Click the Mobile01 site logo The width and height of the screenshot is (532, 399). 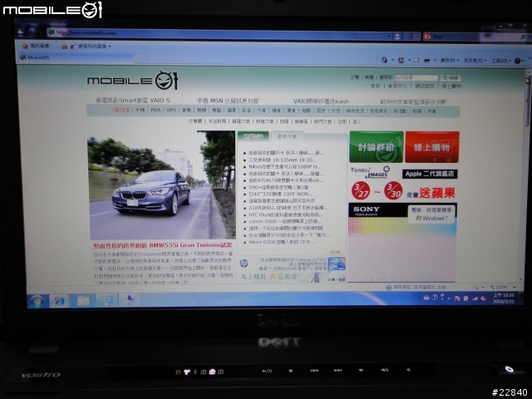(x=133, y=80)
